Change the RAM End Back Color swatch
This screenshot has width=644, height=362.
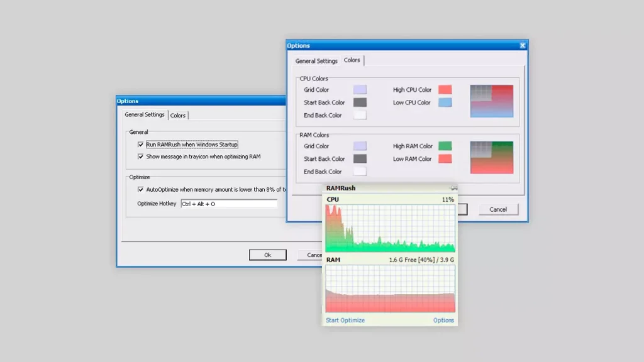pyautogui.click(x=360, y=172)
